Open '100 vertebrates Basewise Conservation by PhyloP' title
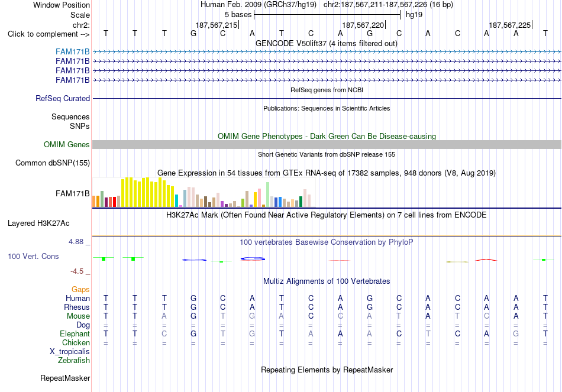562x392 pixels. pyautogui.click(x=327, y=242)
